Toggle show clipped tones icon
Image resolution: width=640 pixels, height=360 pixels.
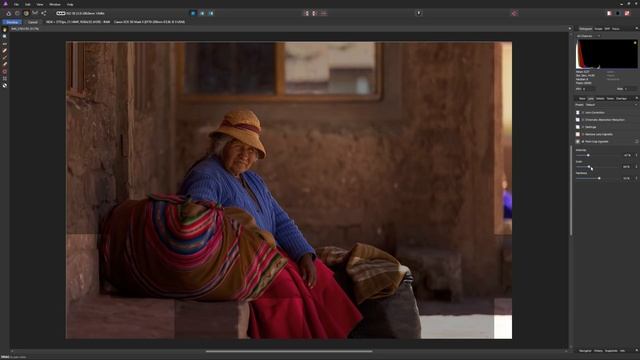(323, 13)
